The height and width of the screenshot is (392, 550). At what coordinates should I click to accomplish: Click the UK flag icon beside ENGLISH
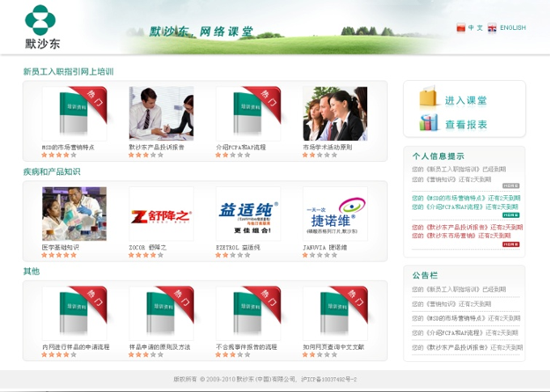(492, 28)
